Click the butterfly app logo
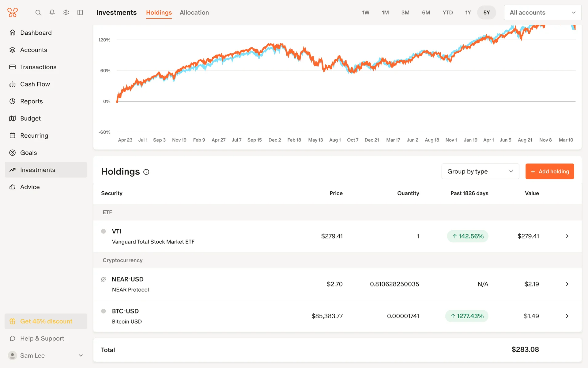588x368 pixels. (x=13, y=13)
